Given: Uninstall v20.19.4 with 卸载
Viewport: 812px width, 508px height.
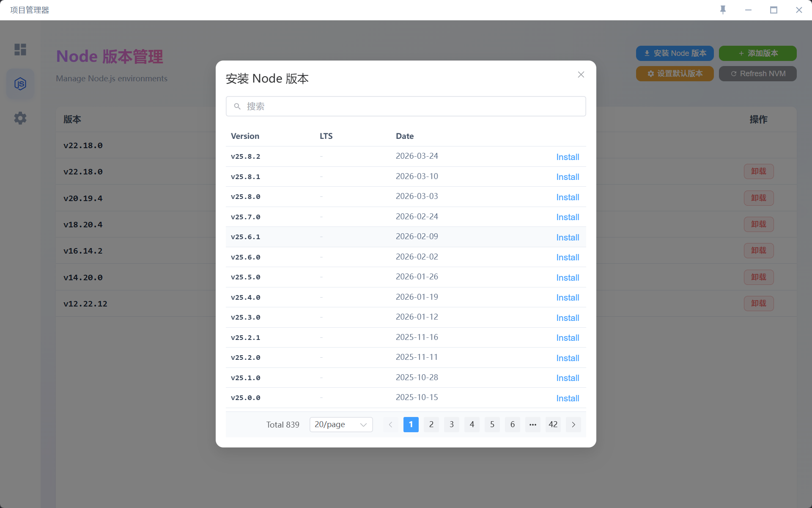Looking at the screenshot, I should (x=759, y=198).
